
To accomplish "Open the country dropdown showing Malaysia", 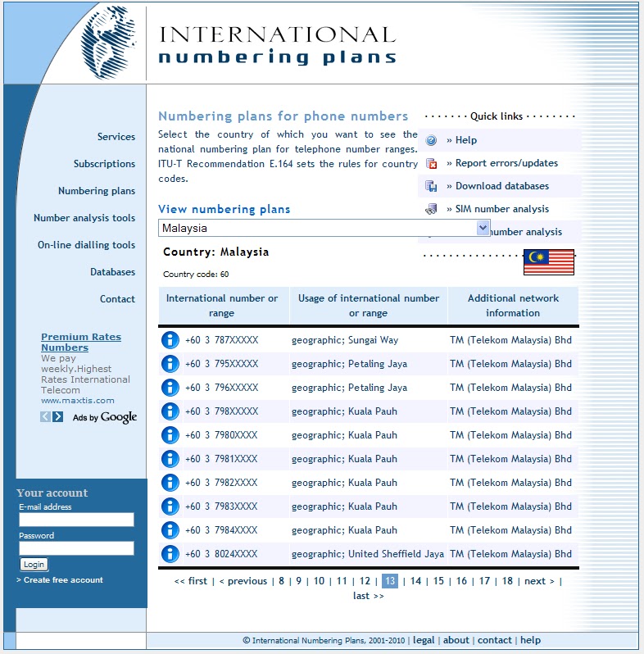I will click(324, 228).
